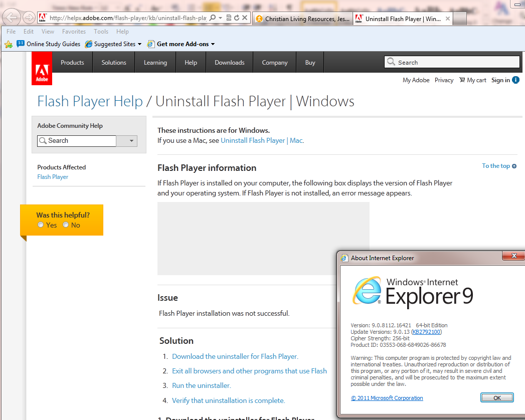Open the Online Study Guides favorite
The image size is (525, 420).
coord(49,44)
